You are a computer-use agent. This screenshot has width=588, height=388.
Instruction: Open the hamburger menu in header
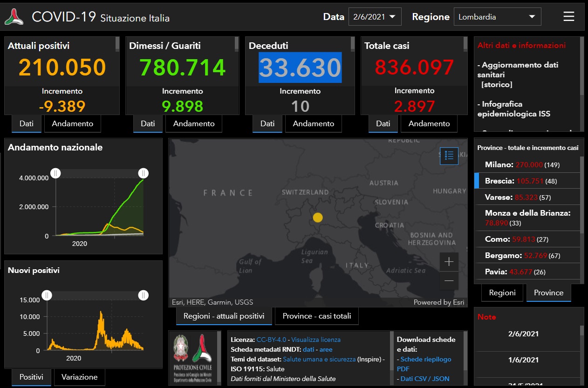click(568, 17)
